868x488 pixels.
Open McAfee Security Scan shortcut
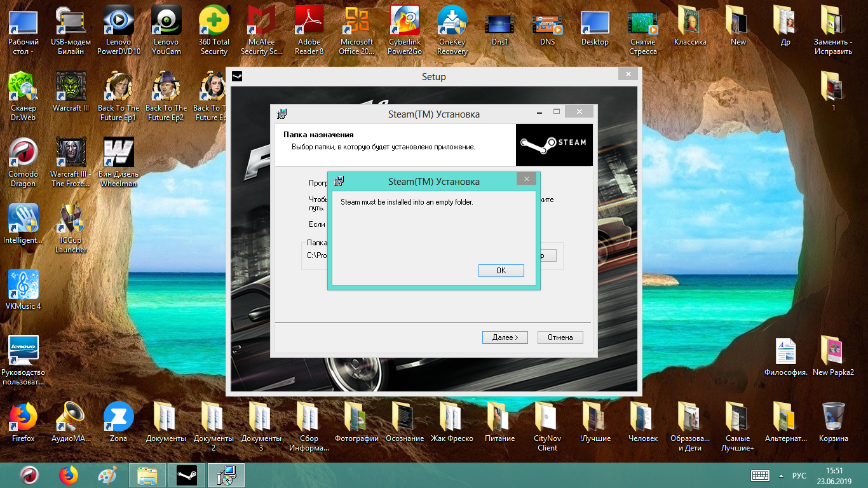click(x=262, y=30)
